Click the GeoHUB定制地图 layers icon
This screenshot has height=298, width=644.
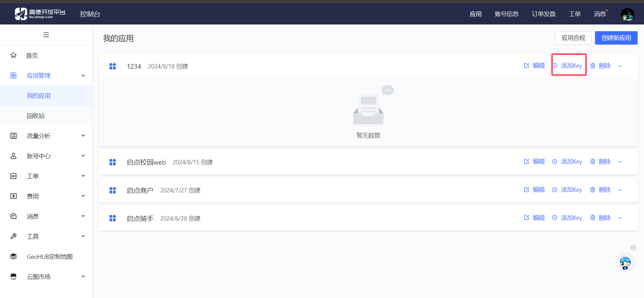13,256
